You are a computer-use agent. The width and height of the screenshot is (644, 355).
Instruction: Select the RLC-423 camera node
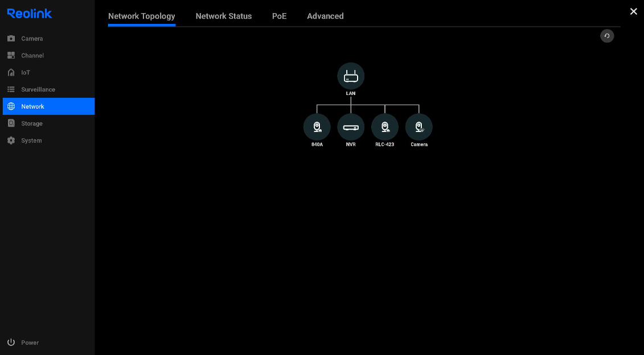pyautogui.click(x=385, y=127)
